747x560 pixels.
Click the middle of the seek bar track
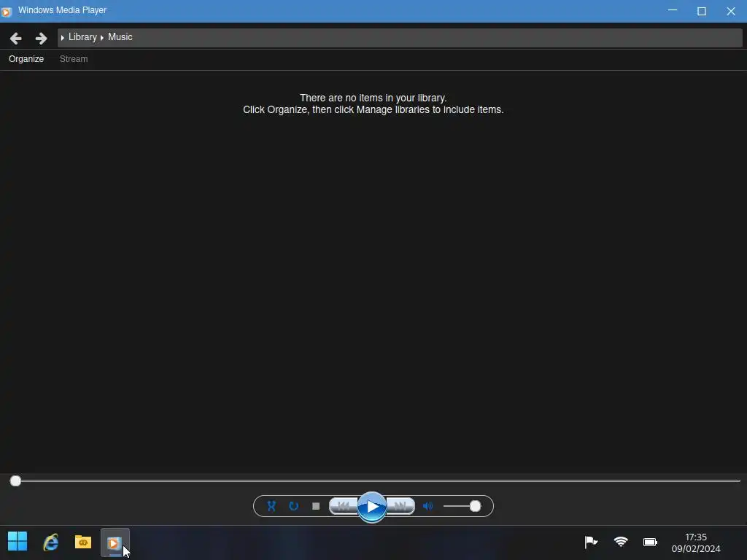coord(375,481)
